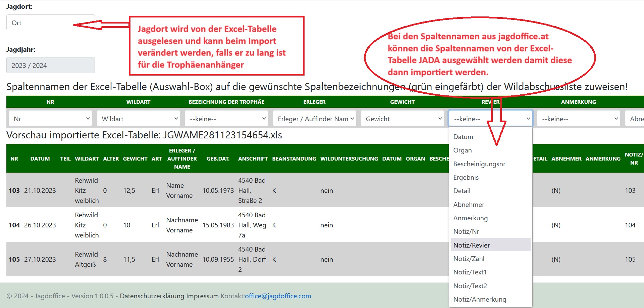Open the Anmerkung column dropdown
Viewport: 644px width, 308px height.
pos(578,119)
